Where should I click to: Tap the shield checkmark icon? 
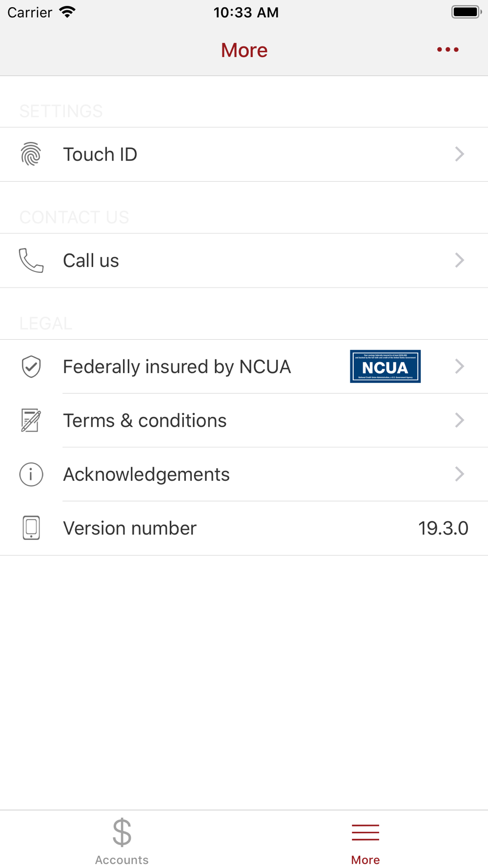coord(31,367)
